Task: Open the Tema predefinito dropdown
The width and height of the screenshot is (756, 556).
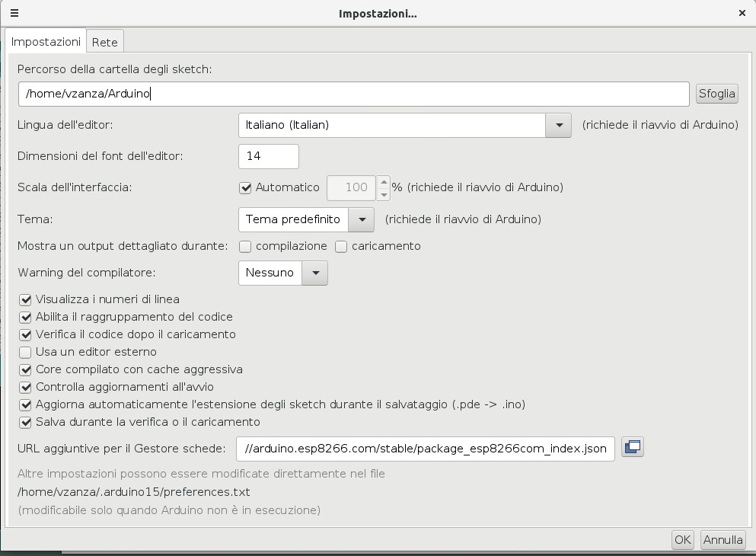Action: 362,219
